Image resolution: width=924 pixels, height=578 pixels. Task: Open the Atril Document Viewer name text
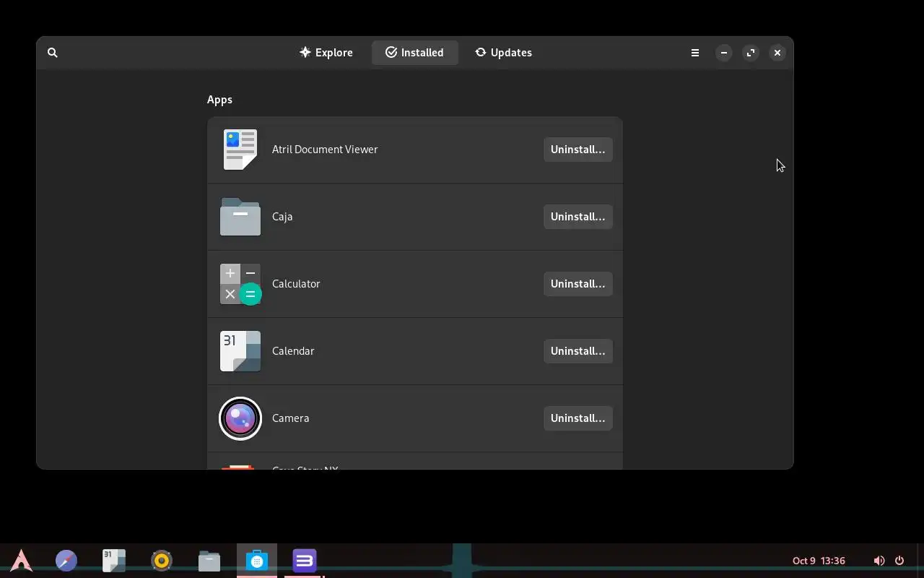pyautogui.click(x=325, y=150)
